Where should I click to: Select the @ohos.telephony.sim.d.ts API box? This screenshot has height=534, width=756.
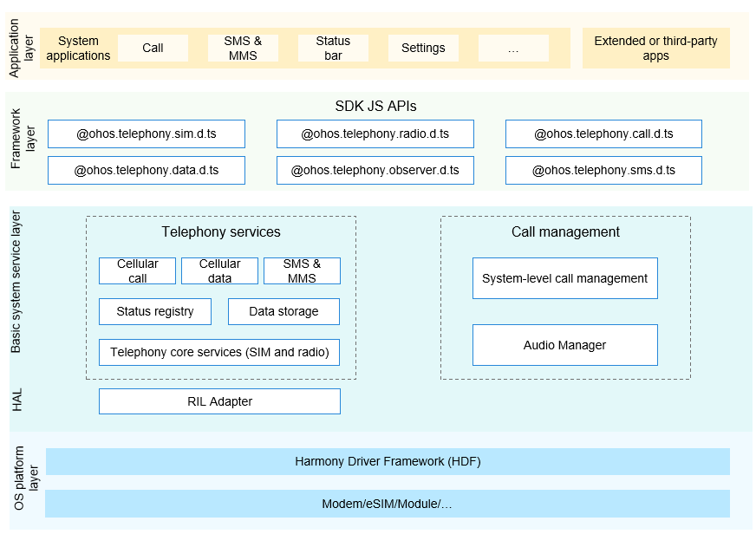[147, 134]
